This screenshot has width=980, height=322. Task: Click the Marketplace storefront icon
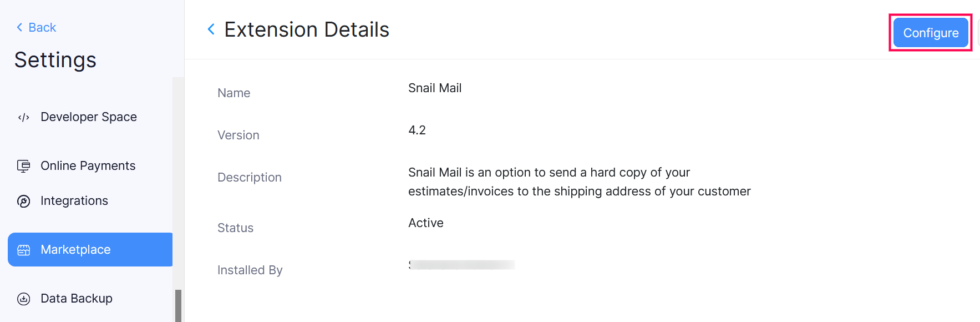(23, 250)
